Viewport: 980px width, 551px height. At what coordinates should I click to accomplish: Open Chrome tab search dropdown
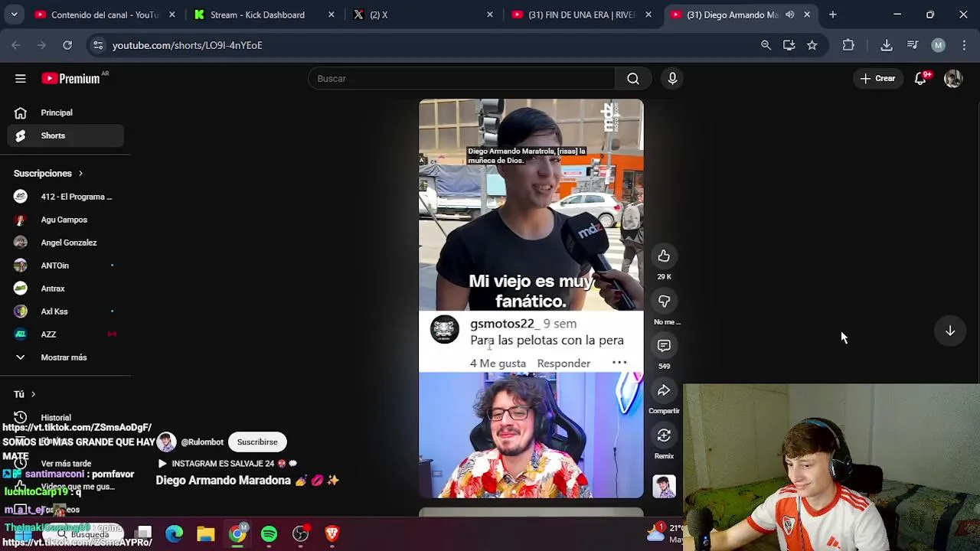[x=14, y=15]
